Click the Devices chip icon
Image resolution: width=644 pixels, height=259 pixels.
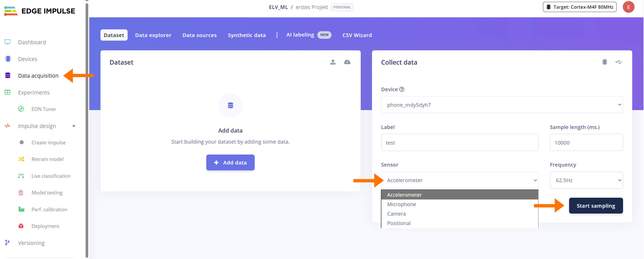point(8,59)
